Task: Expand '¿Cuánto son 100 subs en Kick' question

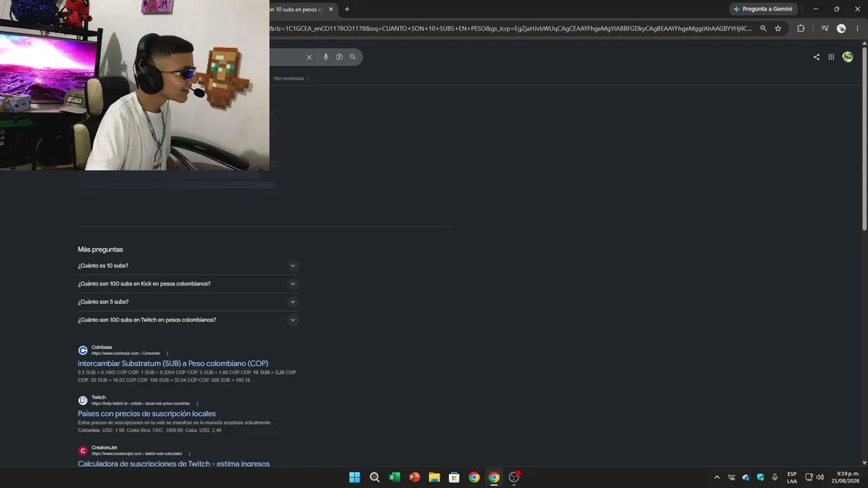Action: (188, 284)
